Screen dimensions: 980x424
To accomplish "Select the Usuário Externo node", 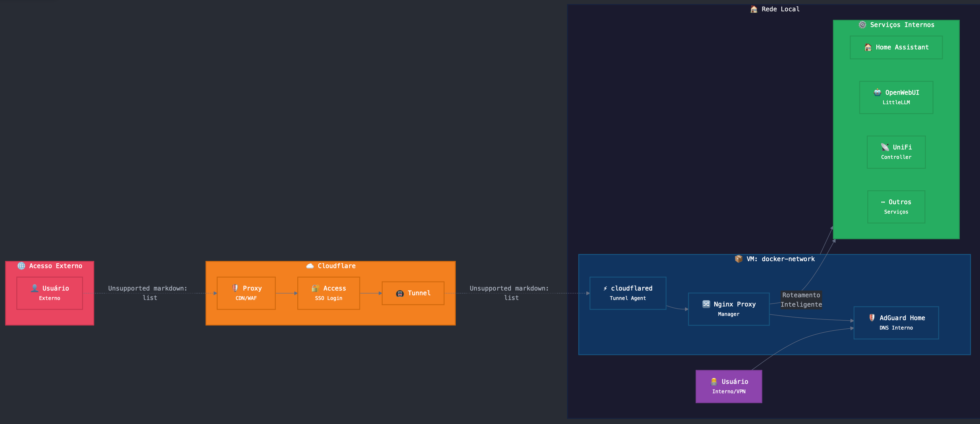I will [x=49, y=293].
